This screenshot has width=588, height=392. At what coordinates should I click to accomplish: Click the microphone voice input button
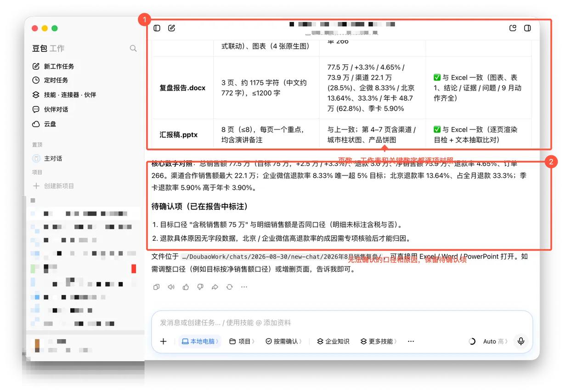pos(521,341)
